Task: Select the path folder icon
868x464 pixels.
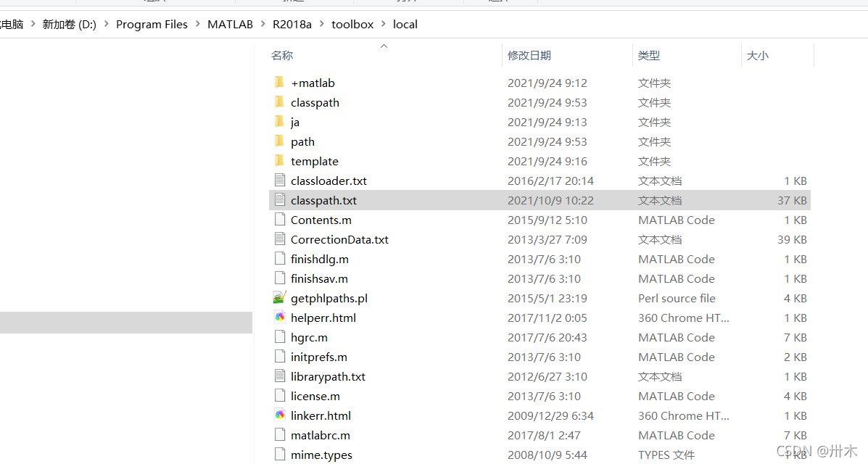Action: click(x=280, y=141)
